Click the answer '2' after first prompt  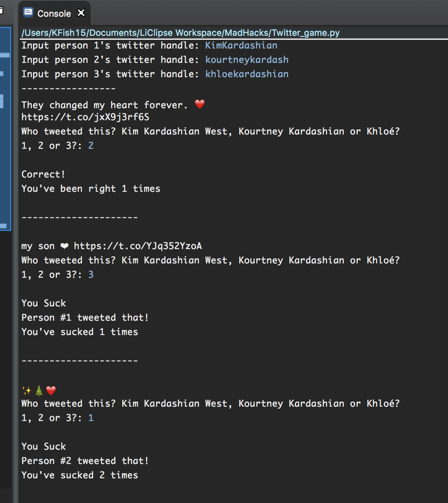91,146
